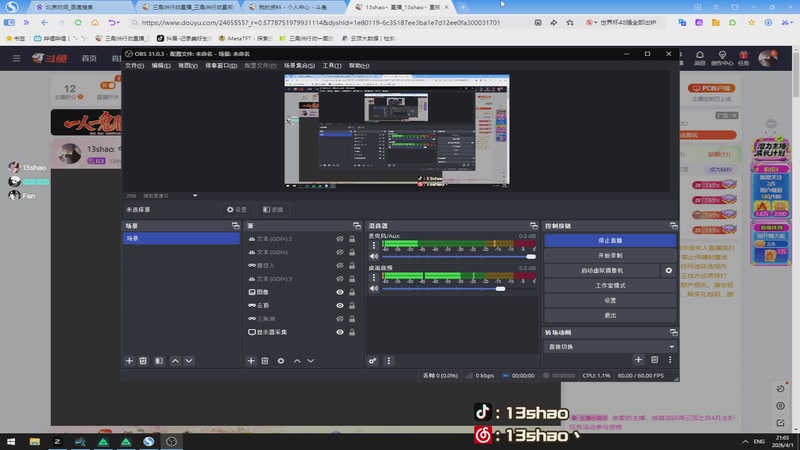Image resolution: width=800 pixels, height=450 pixels.
Task: Undock the Sources panel
Action: pyautogui.click(x=357, y=226)
